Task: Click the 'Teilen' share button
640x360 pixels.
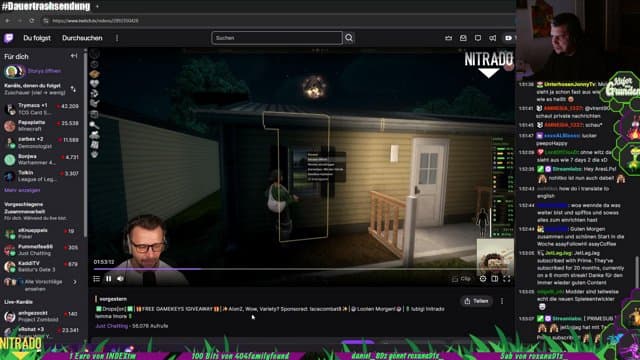Action: (476, 301)
